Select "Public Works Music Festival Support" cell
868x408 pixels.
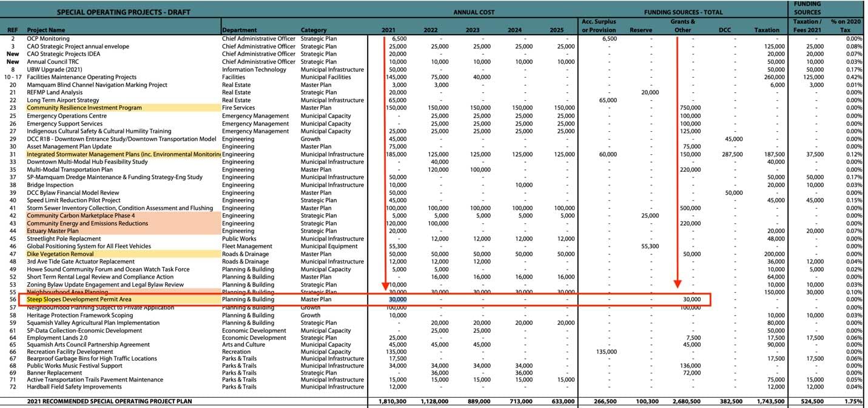[75, 366]
